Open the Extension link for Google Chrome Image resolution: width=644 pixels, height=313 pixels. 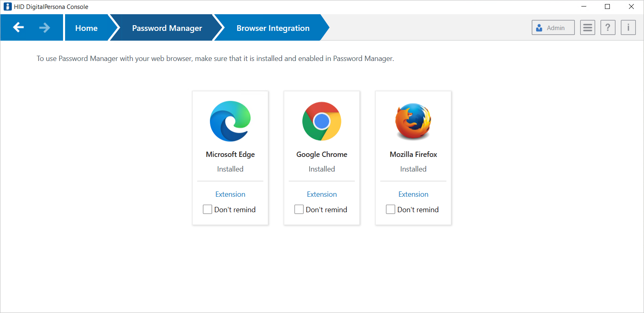coord(322,194)
